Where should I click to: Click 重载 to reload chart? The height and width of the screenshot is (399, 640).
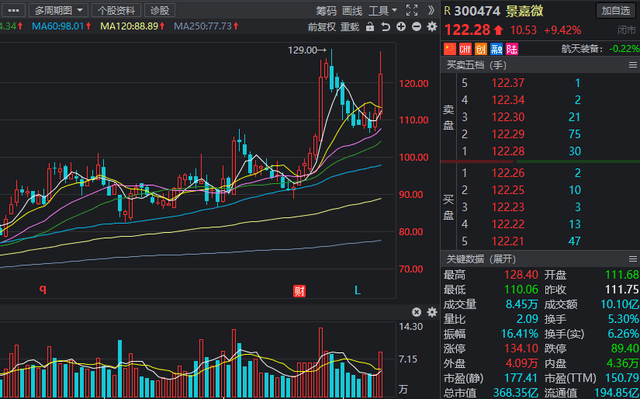coord(350,27)
